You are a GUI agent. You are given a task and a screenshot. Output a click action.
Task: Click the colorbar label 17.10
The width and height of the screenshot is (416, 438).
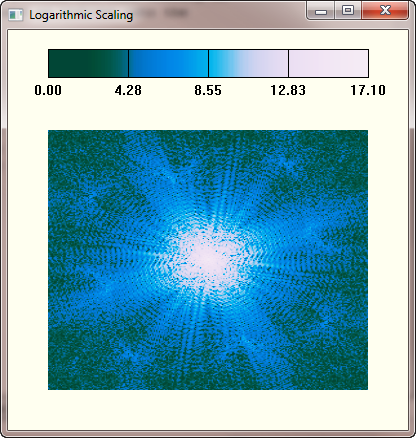368,90
